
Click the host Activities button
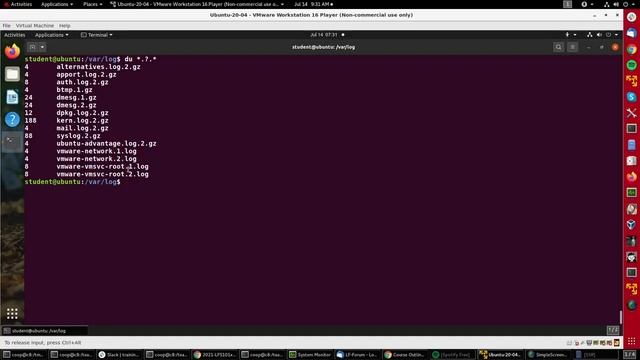[x=18, y=4]
